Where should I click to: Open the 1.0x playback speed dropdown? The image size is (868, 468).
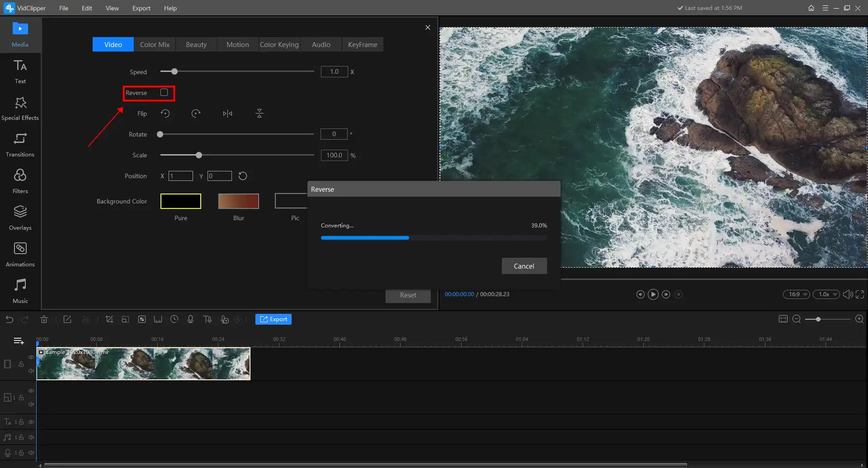[826, 294]
